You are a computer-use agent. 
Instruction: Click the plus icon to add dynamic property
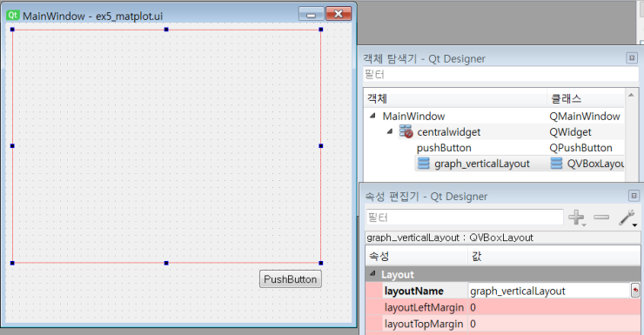576,218
